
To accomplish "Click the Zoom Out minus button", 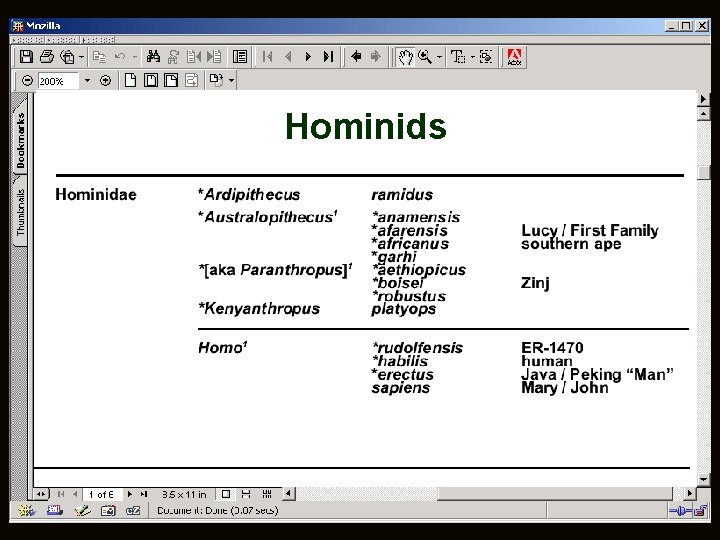I will pyautogui.click(x=28, y=81).
